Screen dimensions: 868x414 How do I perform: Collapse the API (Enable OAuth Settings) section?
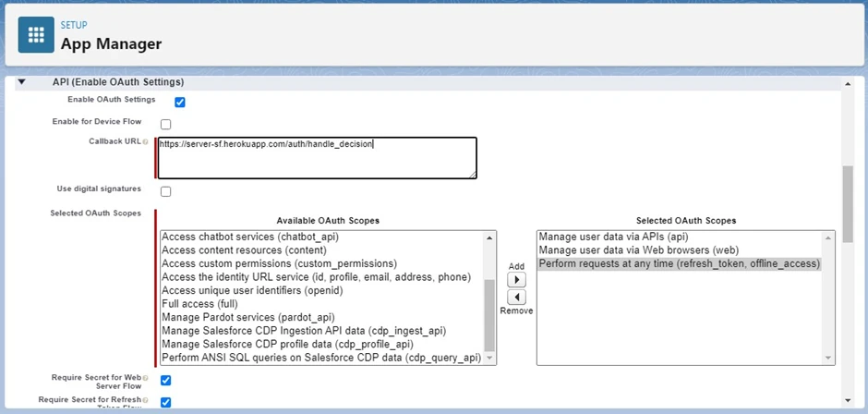coord(22,82)
